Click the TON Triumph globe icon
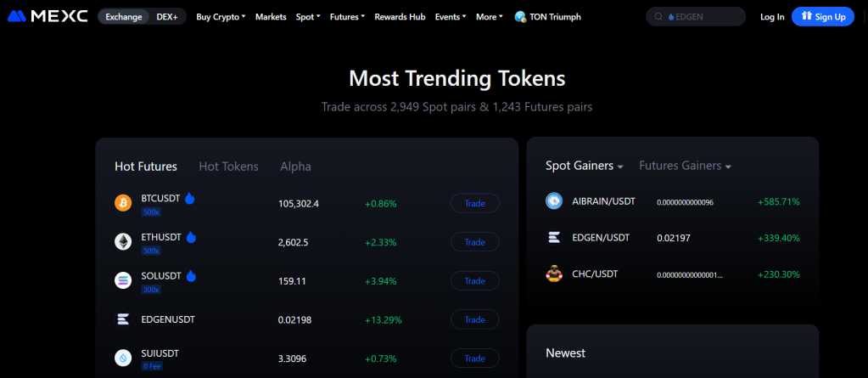Viewport: 868px width, 378px height. 520,16
